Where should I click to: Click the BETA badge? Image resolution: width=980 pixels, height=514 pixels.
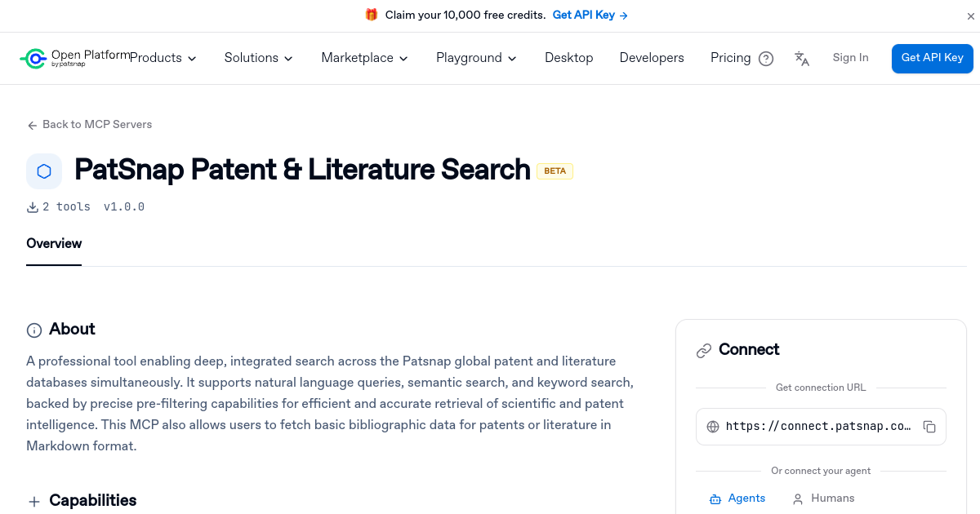click(x=555, y=171)
